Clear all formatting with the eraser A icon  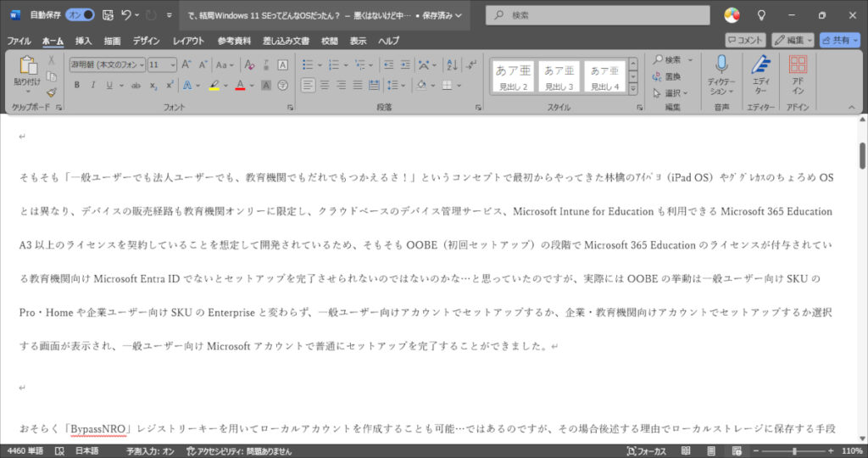(250, 64)
